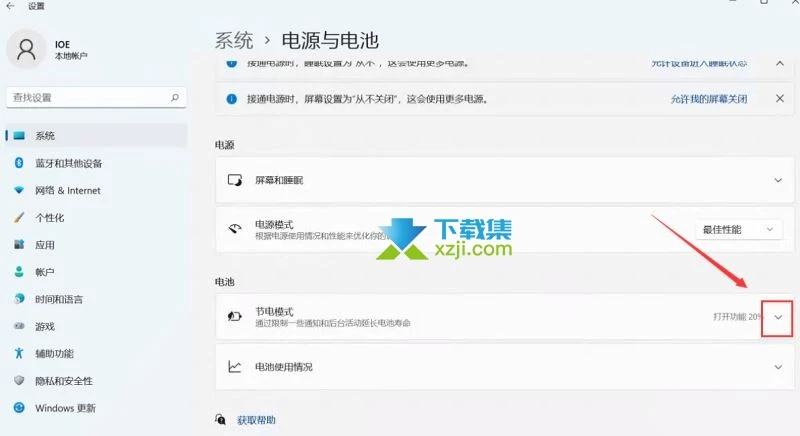The height and width of the screenshot is (436, 800).
Task: Click the 系统 monitor icon in the sidebar
Action: point(19,135)
